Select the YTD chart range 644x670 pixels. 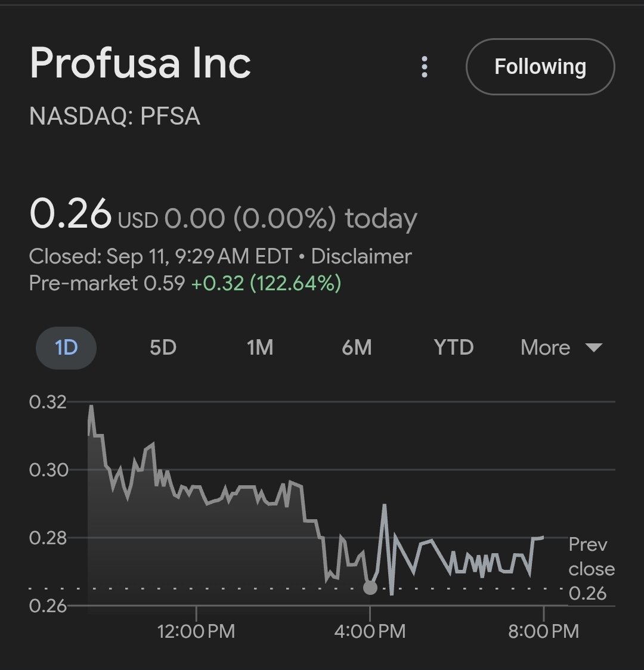click(454, 348)
